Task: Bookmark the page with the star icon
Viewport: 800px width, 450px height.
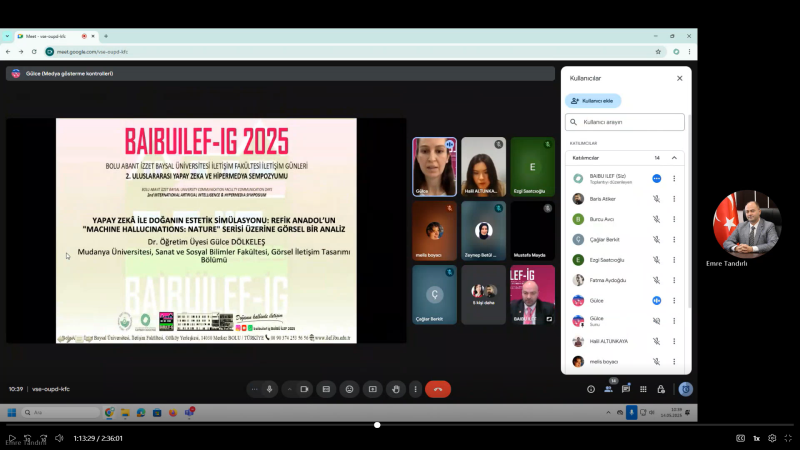Action: [658, 52]
